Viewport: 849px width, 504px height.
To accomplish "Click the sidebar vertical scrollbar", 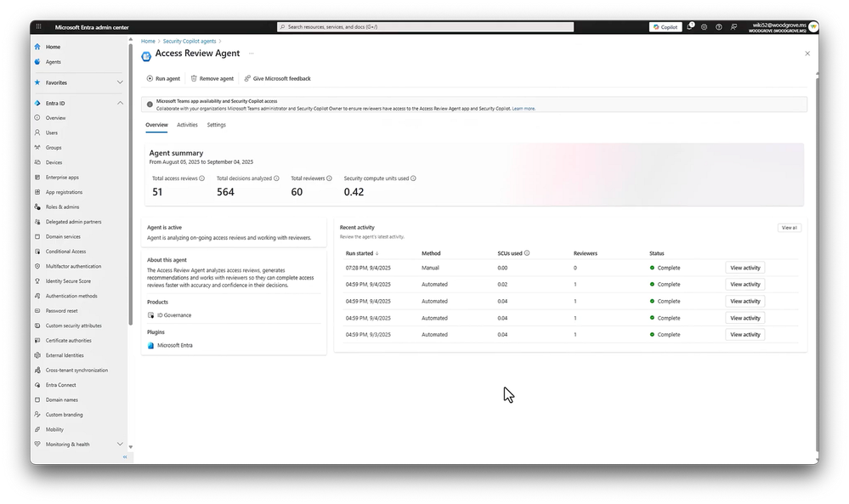I will [x=131, y=184].
